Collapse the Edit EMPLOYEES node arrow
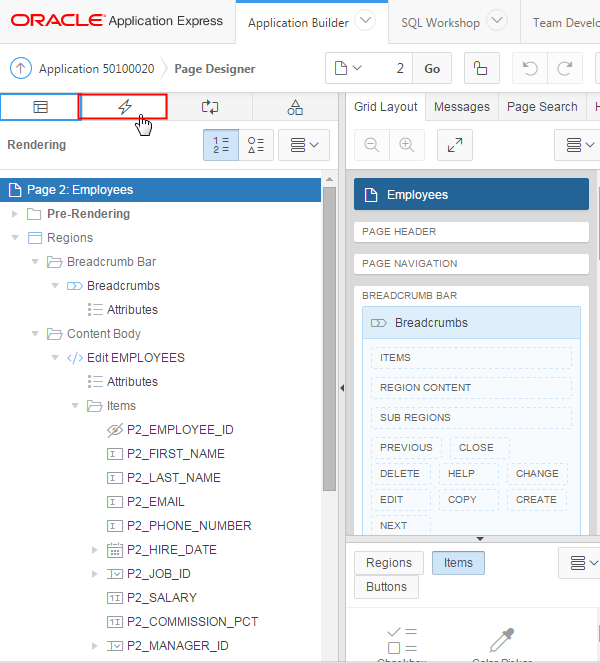This screenshot has height=663, width=600. click(55, 358)
